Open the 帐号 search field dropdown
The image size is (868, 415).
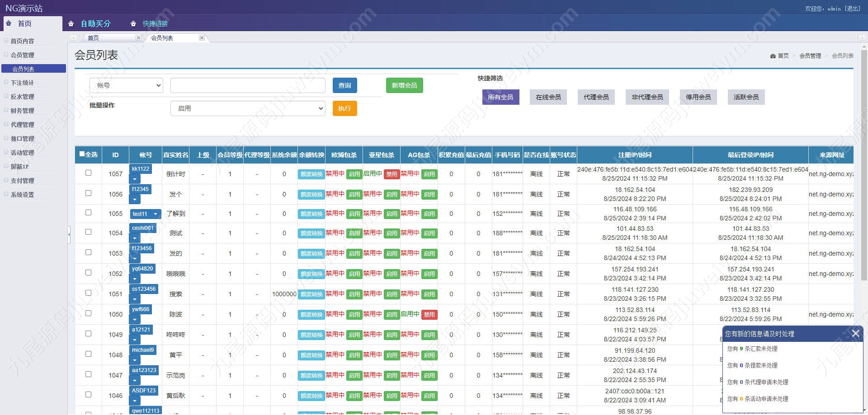126,85
